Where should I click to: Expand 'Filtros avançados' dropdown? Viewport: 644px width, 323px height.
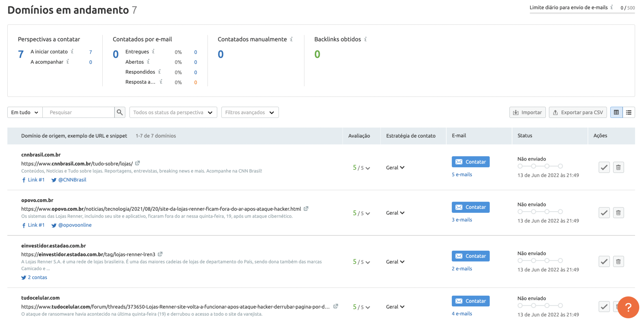point(250,112)
